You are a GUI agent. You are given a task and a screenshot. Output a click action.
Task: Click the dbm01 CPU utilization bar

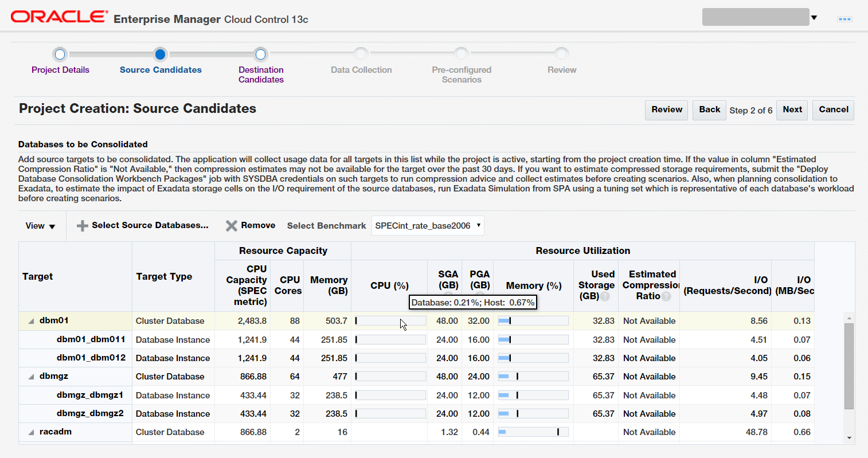click(x=390, y=321)
